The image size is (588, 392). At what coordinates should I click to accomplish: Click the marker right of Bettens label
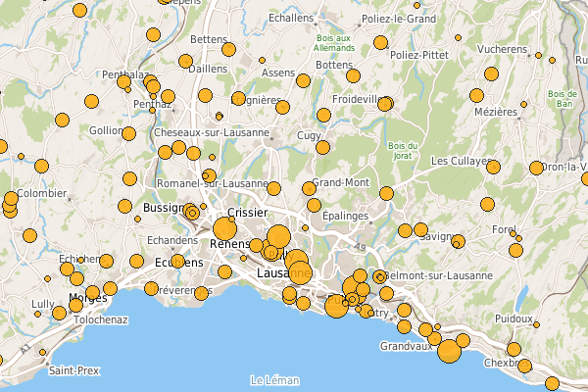click(x=229, y=49)
